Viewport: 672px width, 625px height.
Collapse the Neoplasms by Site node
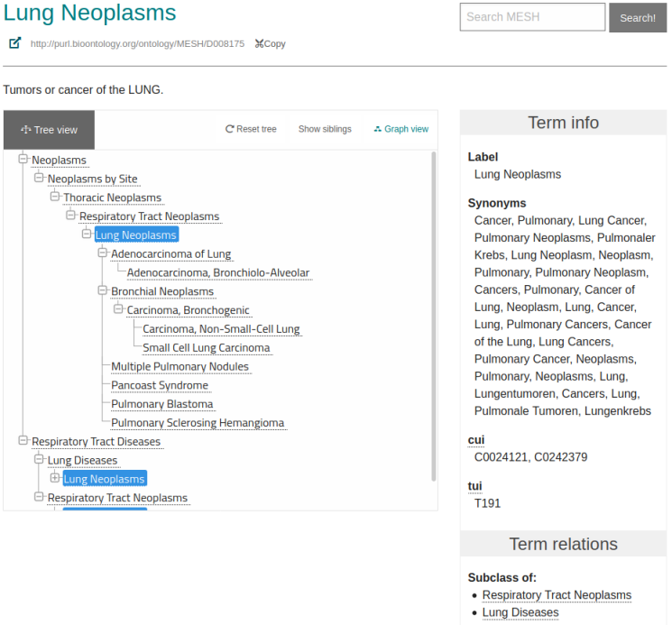pos(39,179)
